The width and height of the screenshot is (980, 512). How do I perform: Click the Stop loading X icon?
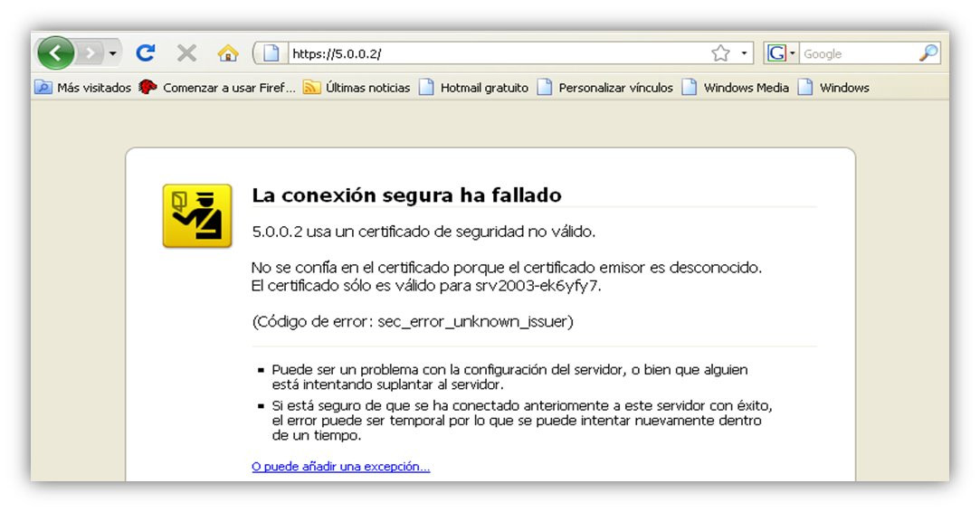click(186, 53)
